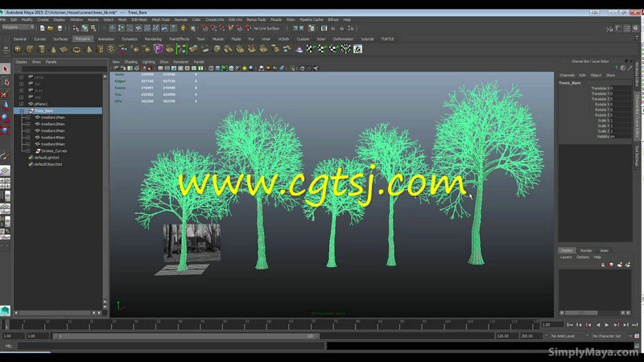Image resolution: width=644 pixels, height=362 pixels.
Task: Create a polygon torus from the shelf
Action: (76, 49)
